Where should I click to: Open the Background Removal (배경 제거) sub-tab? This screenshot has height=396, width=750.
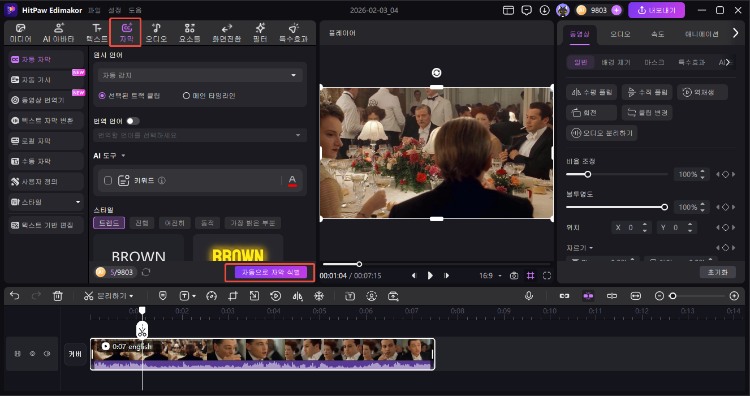pos(616,62)
